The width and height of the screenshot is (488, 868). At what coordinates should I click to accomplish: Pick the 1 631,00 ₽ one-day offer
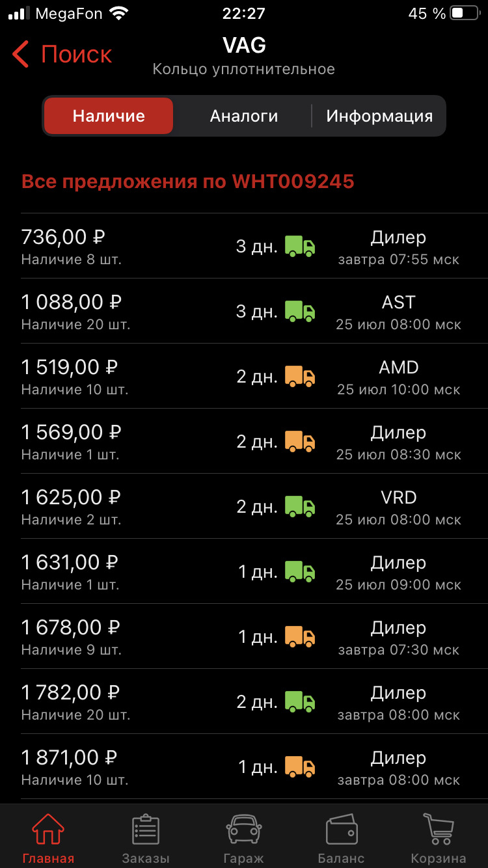[x=244, y=572]
